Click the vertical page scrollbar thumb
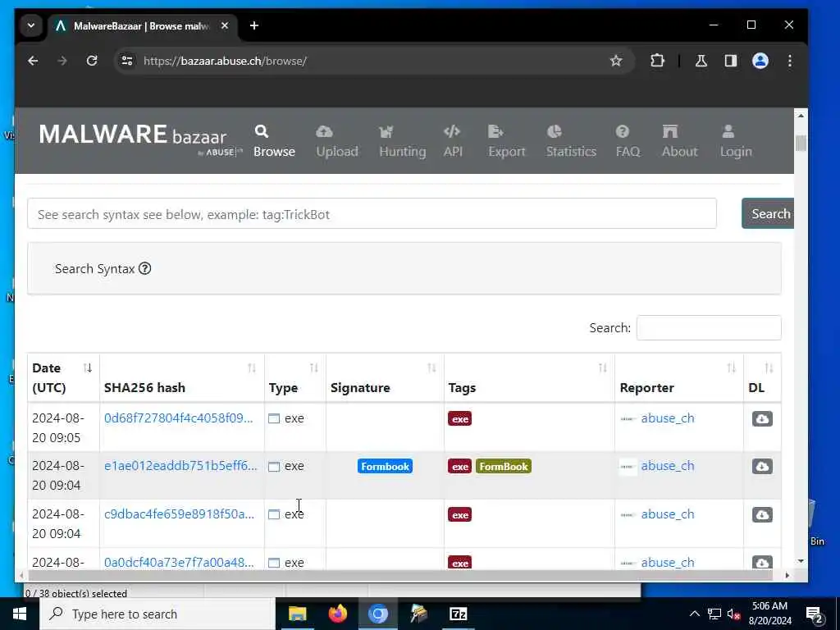 pos(801,143)
